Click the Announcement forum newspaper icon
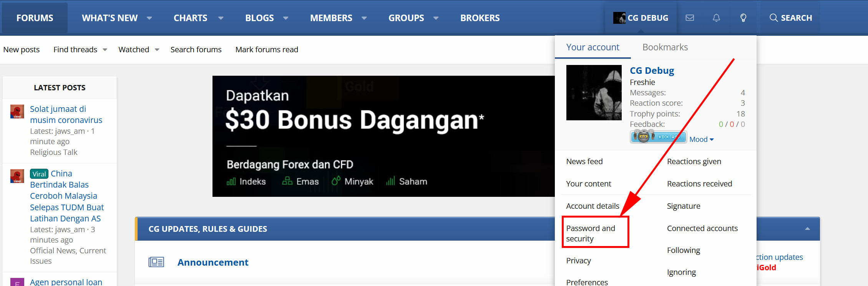This screenshot has height=286, width=868. pyautogui.click(x=156, y=262)
